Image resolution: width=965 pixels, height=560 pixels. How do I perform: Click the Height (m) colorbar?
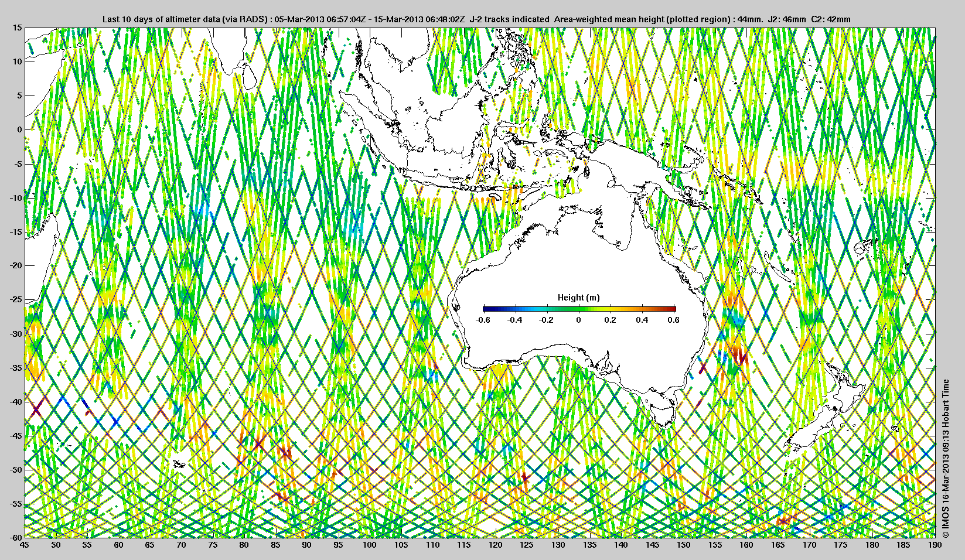tap(579, 309)
